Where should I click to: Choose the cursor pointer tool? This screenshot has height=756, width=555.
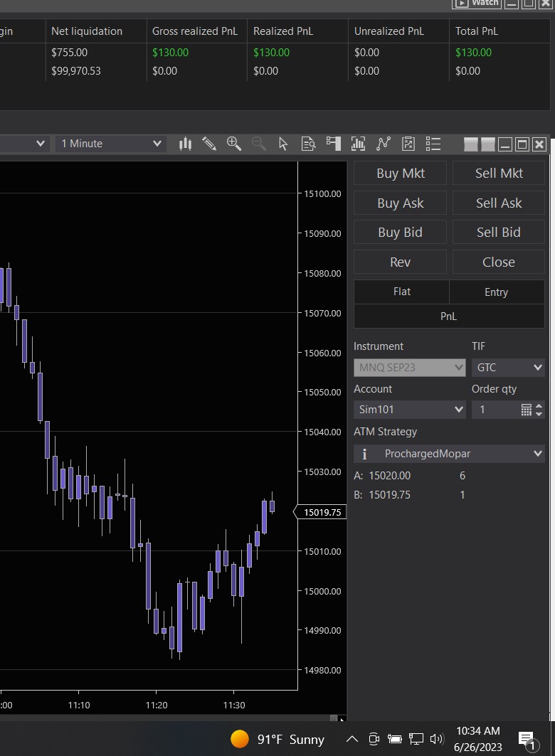(283, 144)
